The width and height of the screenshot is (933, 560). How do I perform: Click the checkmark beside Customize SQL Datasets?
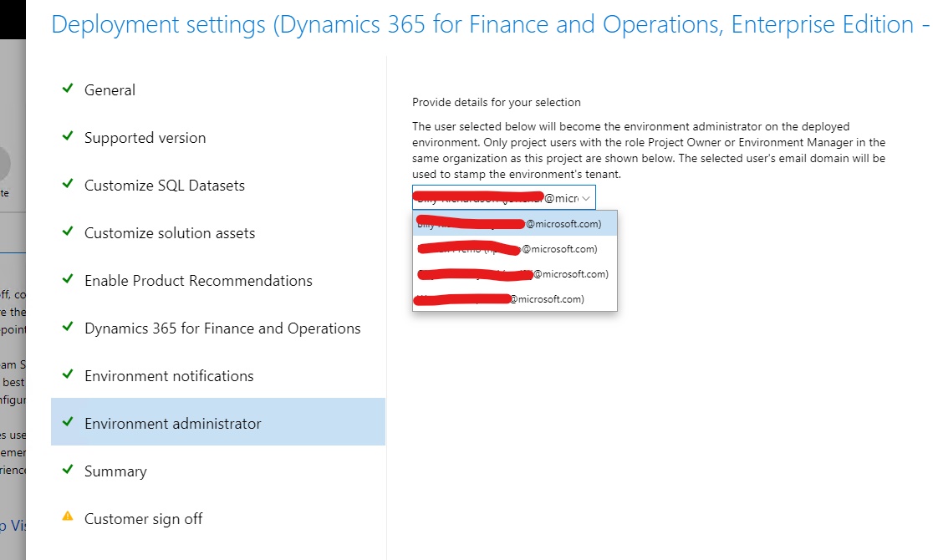(x=68, y=184)
